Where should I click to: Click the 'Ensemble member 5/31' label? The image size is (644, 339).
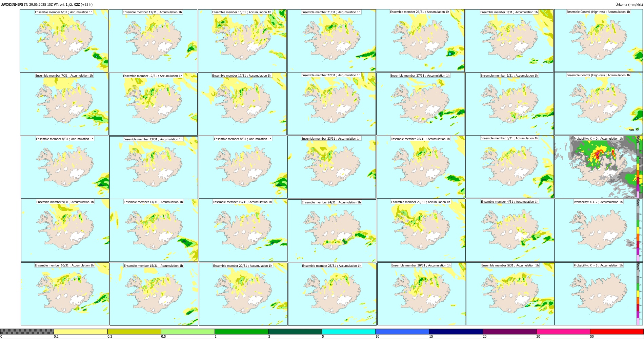tap(510, 265)
